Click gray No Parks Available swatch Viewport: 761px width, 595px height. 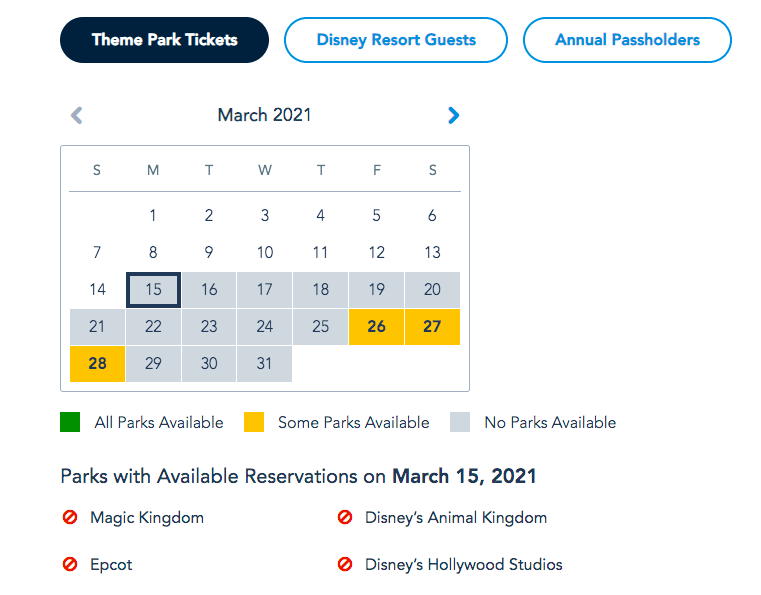tap(460, 422)
